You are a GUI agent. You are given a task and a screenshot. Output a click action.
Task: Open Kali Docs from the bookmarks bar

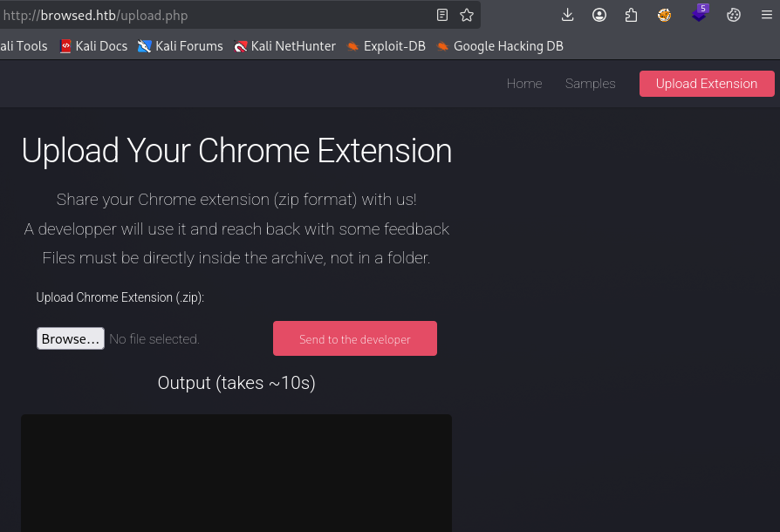pos(93,46)
